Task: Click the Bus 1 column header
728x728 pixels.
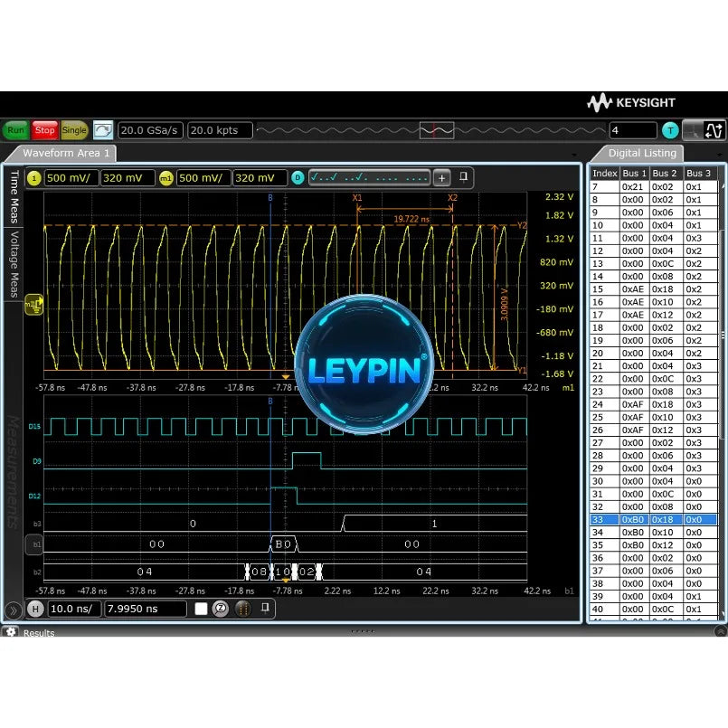Action: pos(634,174)
